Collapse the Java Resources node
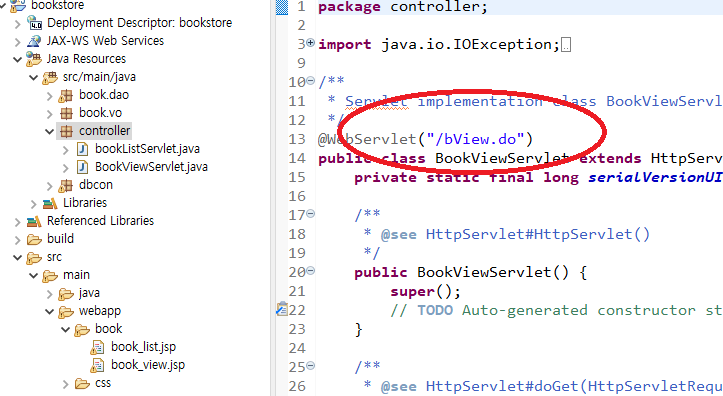The image size is (723, 396). click(x=18, y=59)
